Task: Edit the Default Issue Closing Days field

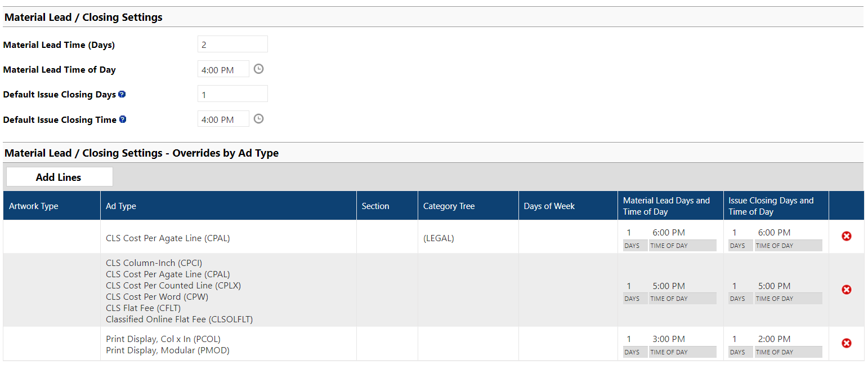Action: 232,95
